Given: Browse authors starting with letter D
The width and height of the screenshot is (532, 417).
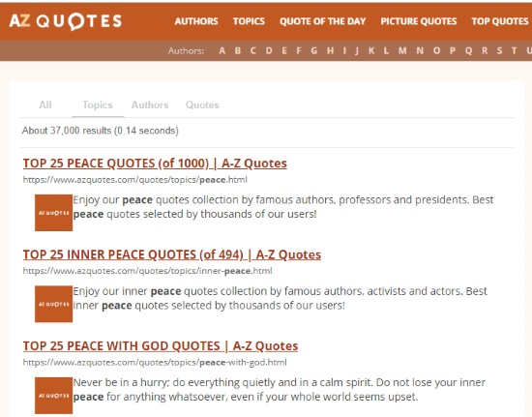Looking at the screenshot, I should 269,51.
